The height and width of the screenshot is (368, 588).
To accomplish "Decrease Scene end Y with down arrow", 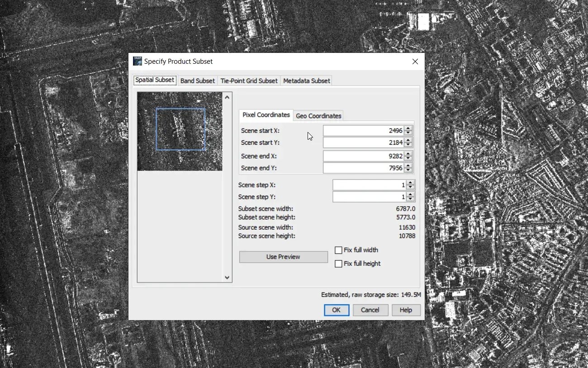I will pos(408,170).
